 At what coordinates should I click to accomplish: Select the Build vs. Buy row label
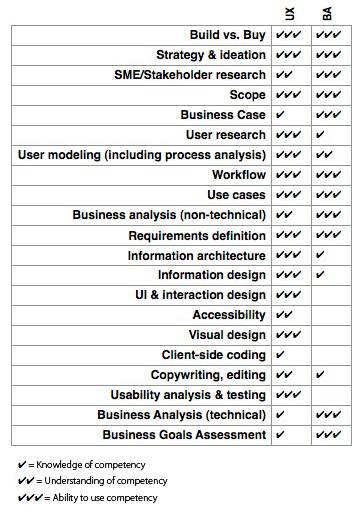pyautogui.click(x=228, y=35)
